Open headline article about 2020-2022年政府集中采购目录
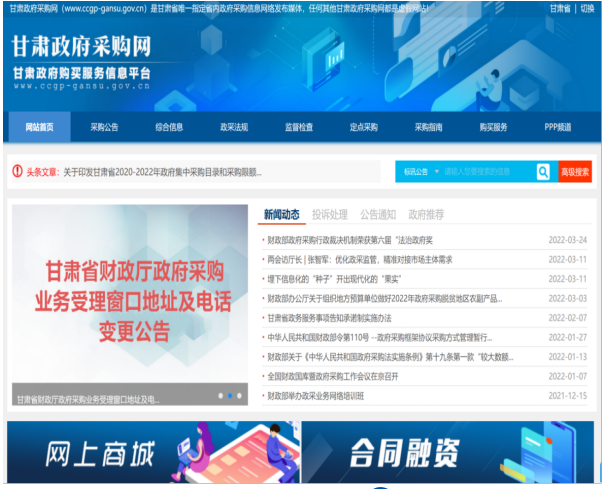 pyautogui.click(x=161, y=172)
